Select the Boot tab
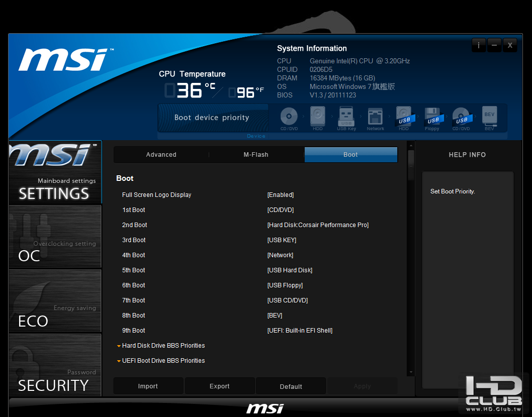The image size is (532, 417). click(351, 155)
